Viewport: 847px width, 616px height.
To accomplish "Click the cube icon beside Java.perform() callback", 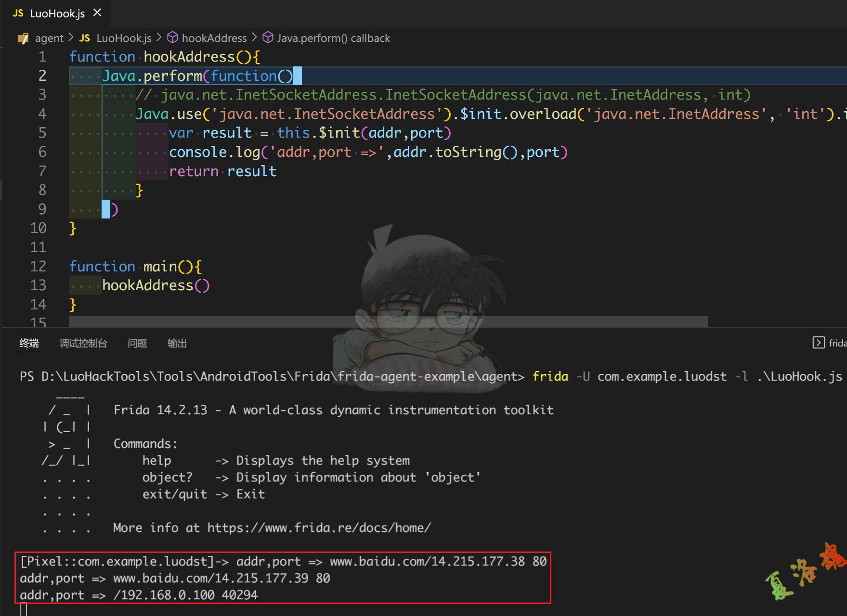I will (x=268, y=38).
